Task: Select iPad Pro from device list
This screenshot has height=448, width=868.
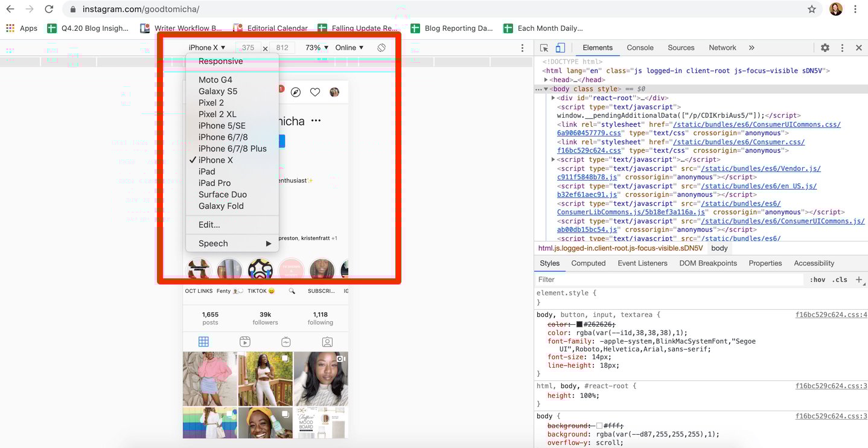Action: tap(214, 183)
